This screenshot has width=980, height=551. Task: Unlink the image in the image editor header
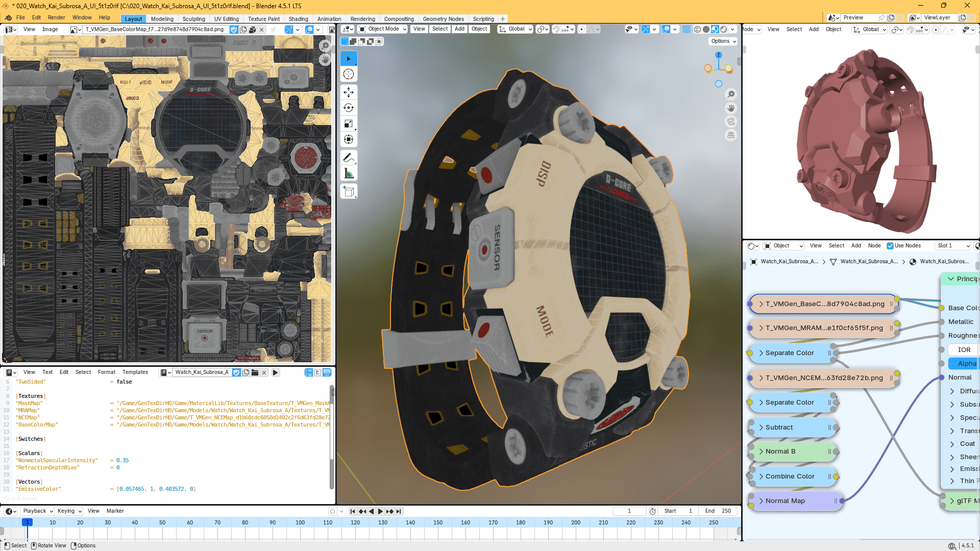[x=261, y=30]
